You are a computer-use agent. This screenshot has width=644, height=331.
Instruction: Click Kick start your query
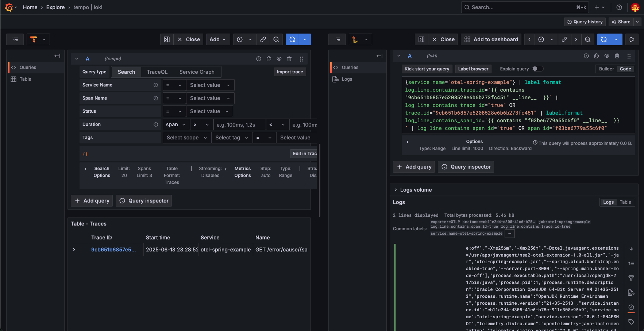(427, 69)
